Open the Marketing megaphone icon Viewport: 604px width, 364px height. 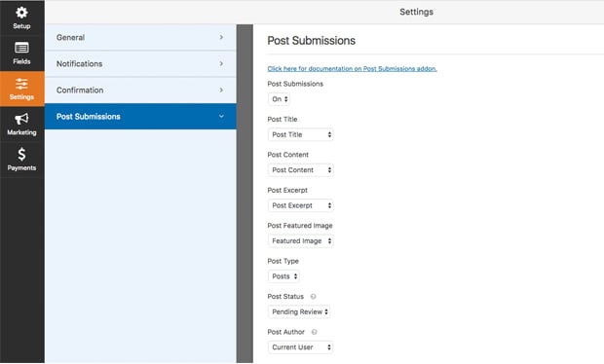click(21, 119)
